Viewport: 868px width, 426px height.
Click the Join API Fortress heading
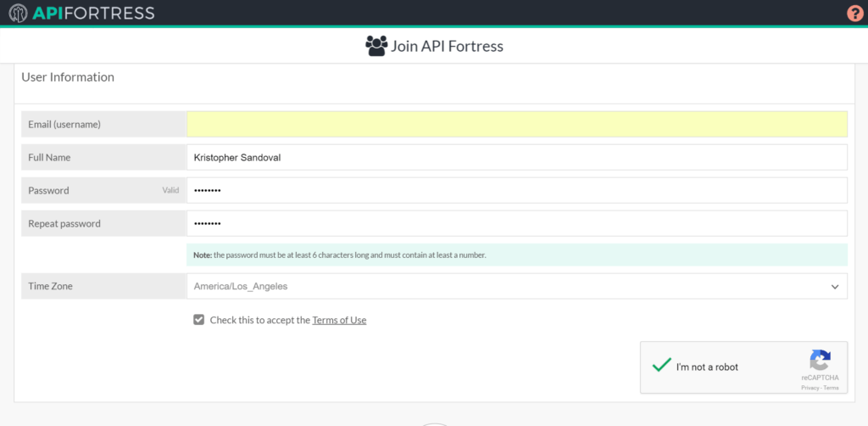click(448, 46)
